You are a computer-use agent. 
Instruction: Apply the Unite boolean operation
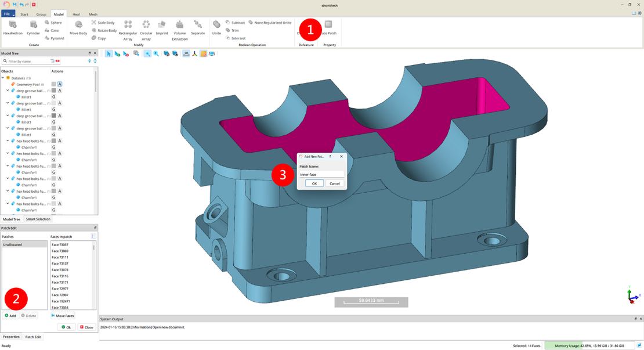pos(216,26)
